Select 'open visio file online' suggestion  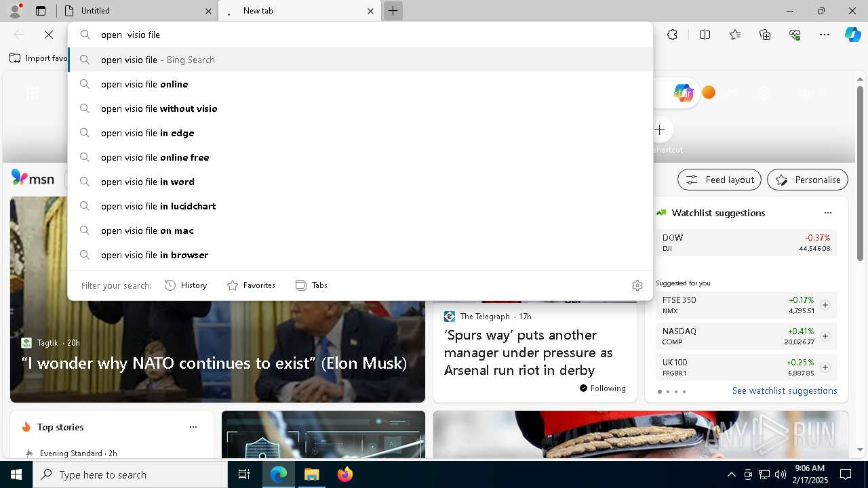point(361,84)
